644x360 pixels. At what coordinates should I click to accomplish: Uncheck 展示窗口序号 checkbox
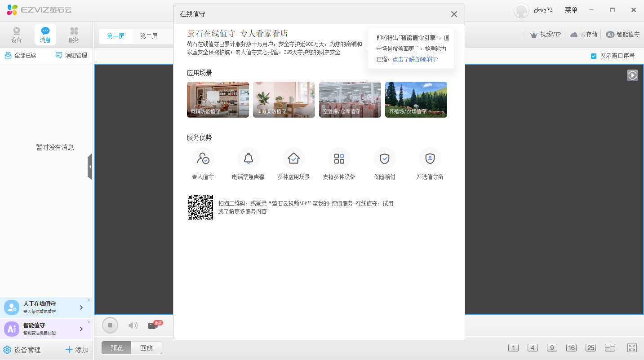coord(594,56)
